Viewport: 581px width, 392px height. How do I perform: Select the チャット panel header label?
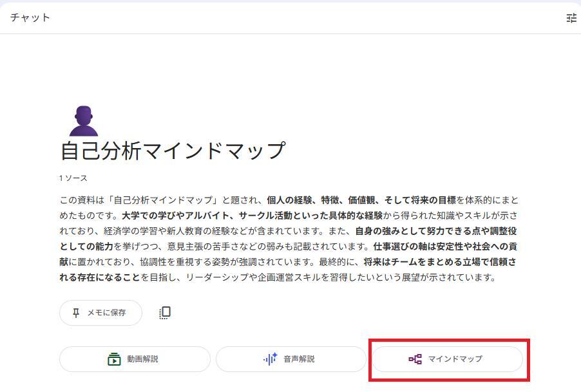click(x=30, y=18)
